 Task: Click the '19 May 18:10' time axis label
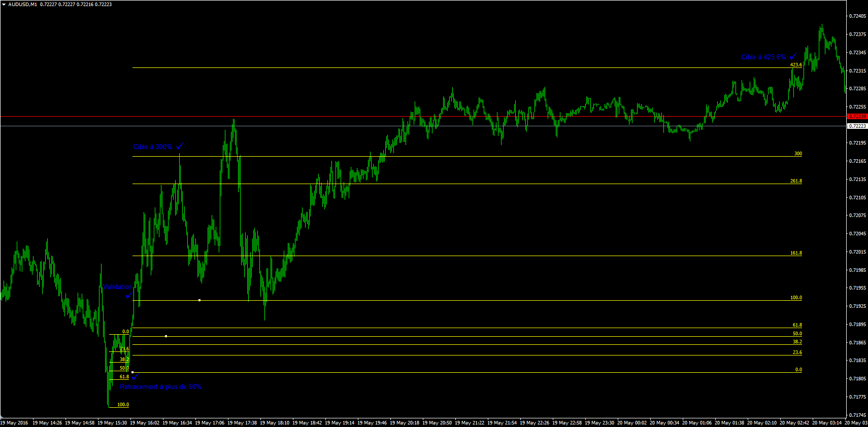coord(275,423)
